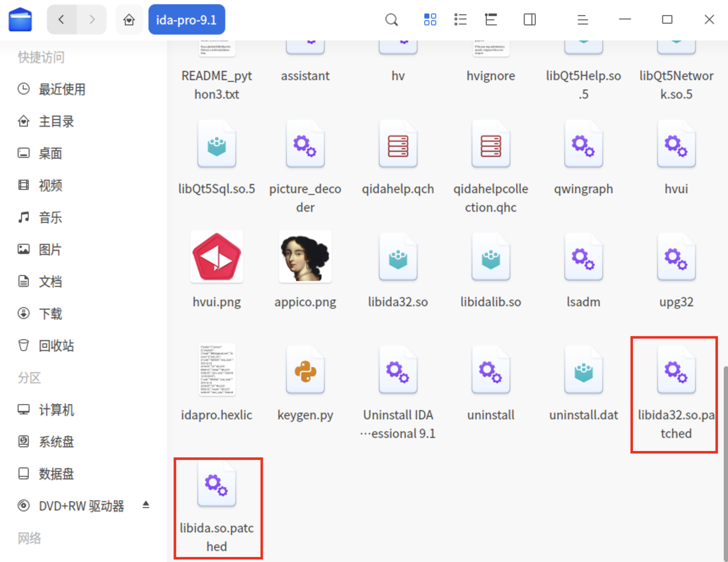
Task: Go forward with the next arrow
Action: coord(92,20)
